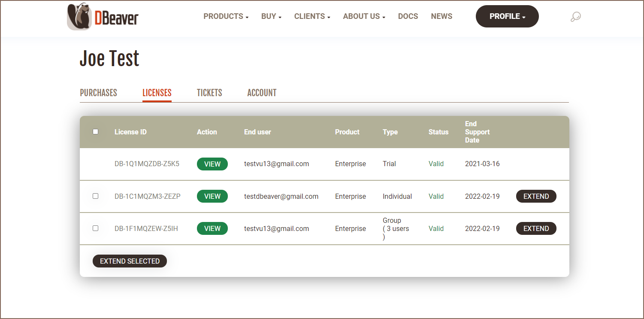The image size is (644, 319).
Task: Go to the Docs menu item
Action: tap(408, 16)
